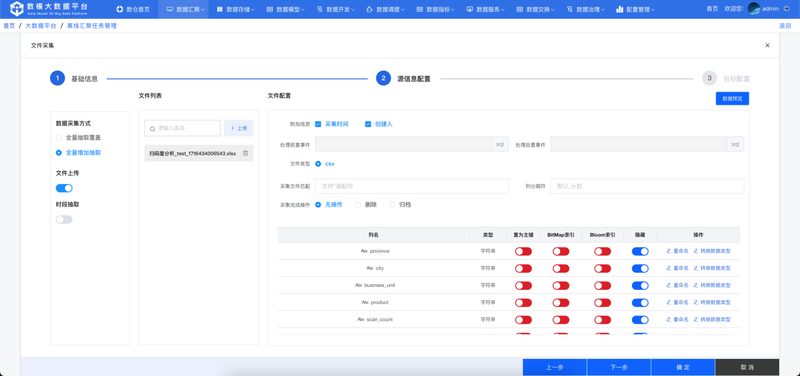The width and height of the screenshot is (800, 376).
Task: Select csv as the file type
Action: tap(318, 164)
